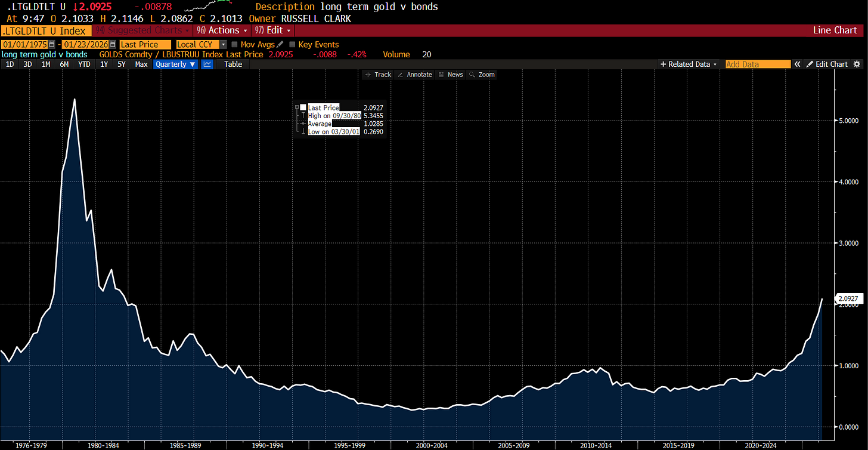The height and width of the screenshot is (450, 868).
Task: Expand the Related Data dropdown
Action: click(689, 64)
